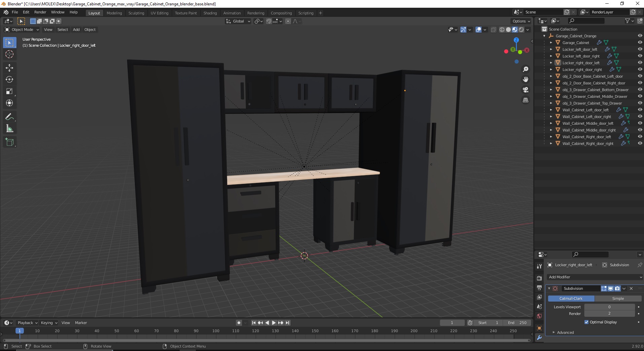The width and height of the screenshot is (644, 351).
Task: Toggle snapping magnet icon
Action: [269, 21]
